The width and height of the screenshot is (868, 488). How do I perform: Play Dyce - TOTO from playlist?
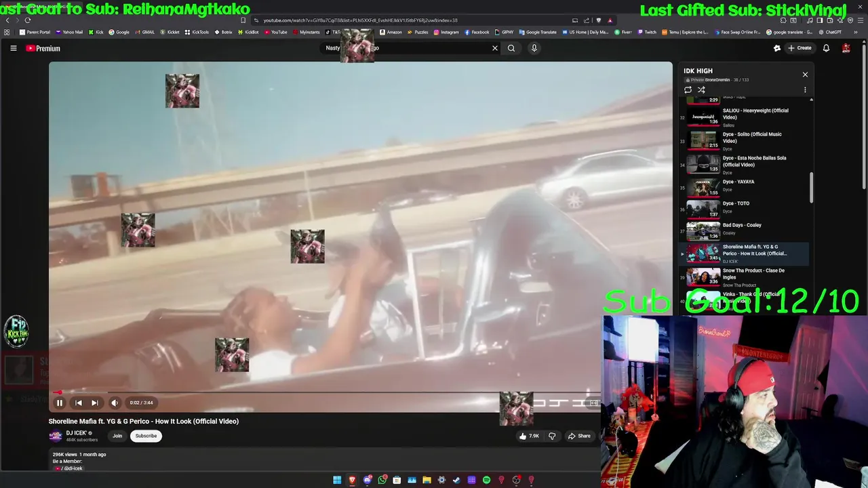(744, 209)
